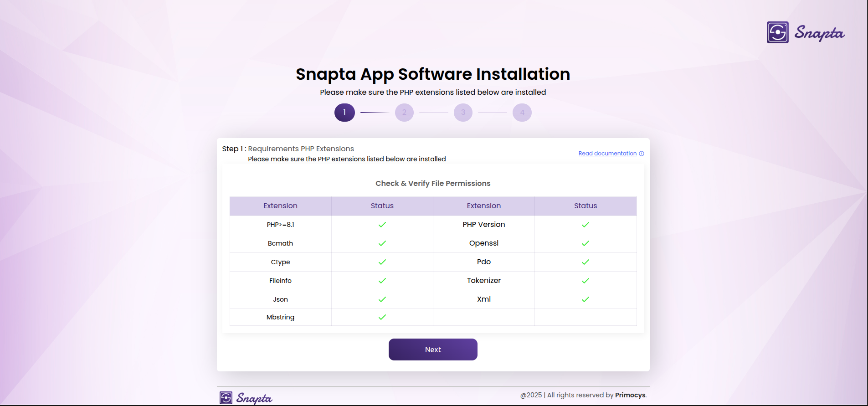
Task: Click the Snapta logo icon at top right
Action: click(777, 32)
